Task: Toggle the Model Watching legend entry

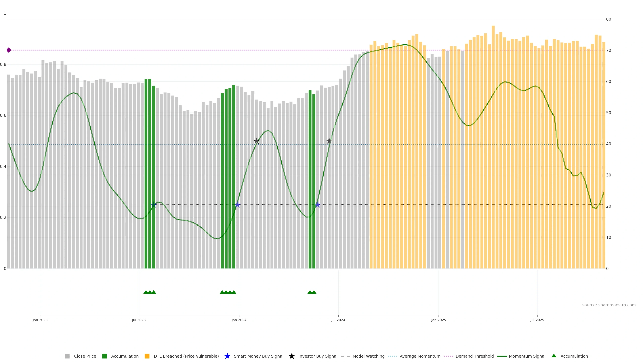Action: click(368, 356)
